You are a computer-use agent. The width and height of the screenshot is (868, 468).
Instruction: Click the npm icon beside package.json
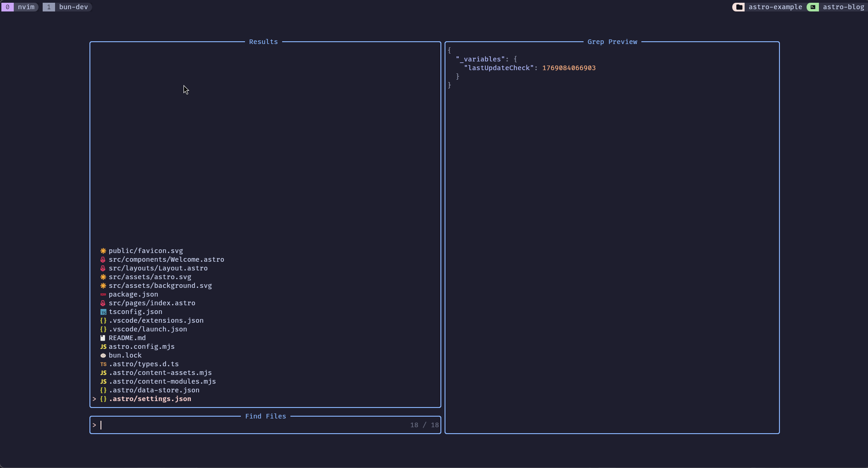pos(103,294)
